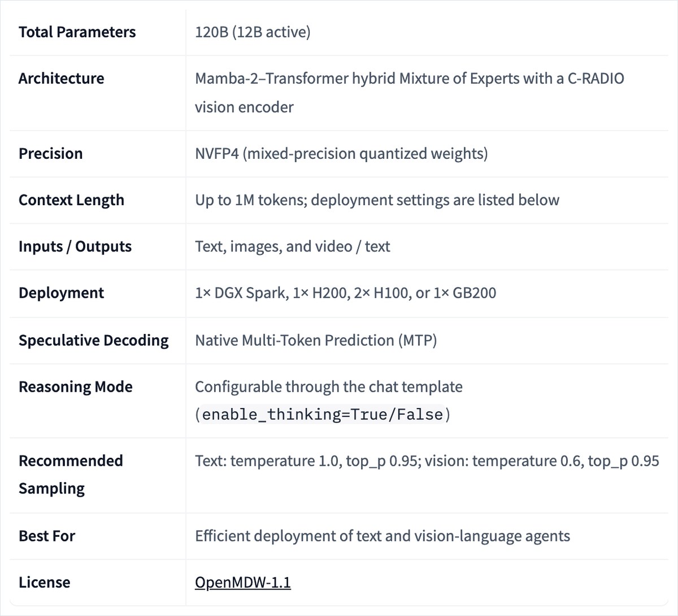Click the enable_thinking=True/False code snippet
The width and height of the screenshot is (678, 616).
[323, 415]
